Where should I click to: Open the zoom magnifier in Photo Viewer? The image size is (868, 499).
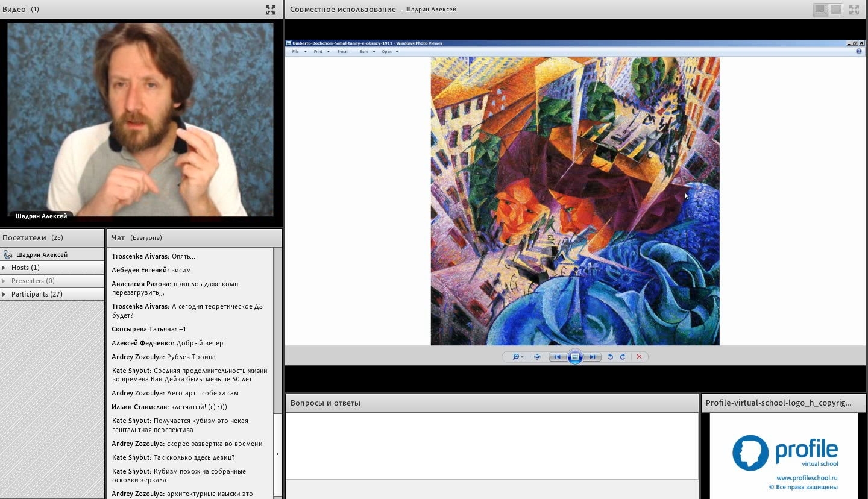tap(517, 357)
